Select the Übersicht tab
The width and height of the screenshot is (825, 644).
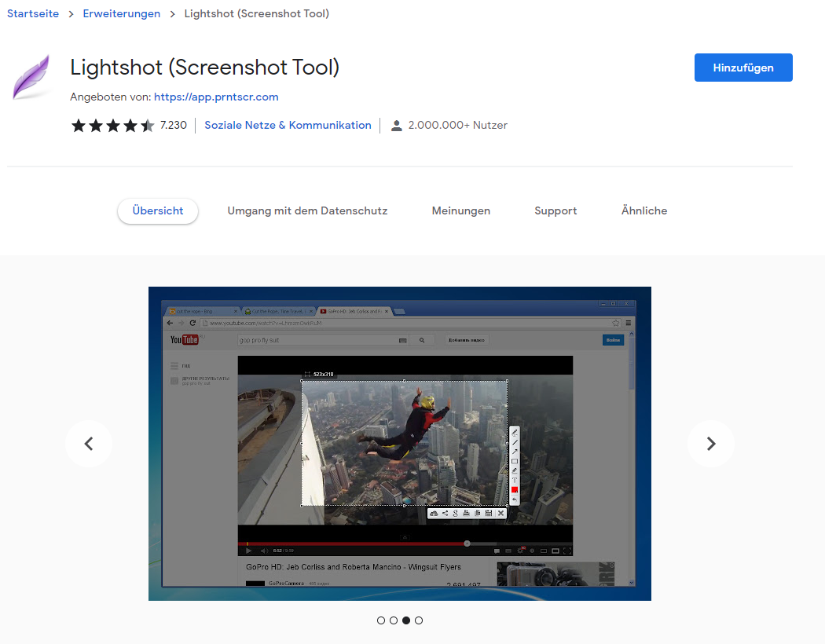[x=158, y=210]
